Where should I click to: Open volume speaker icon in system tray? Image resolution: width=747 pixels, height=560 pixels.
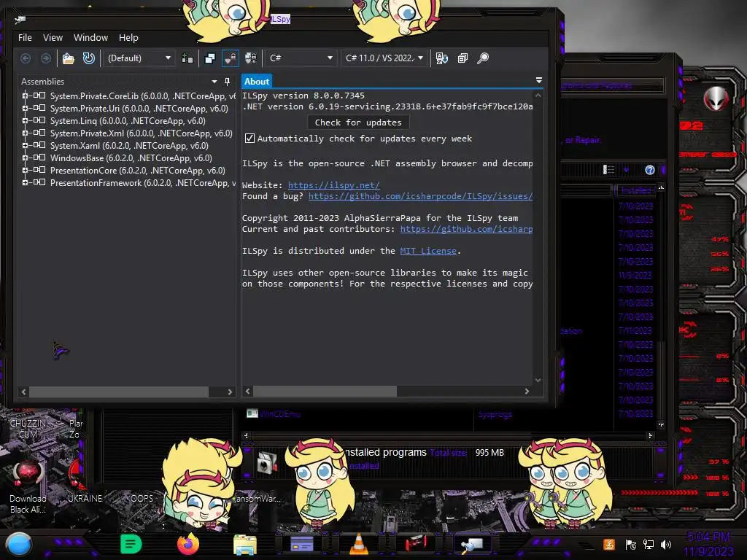666,545
